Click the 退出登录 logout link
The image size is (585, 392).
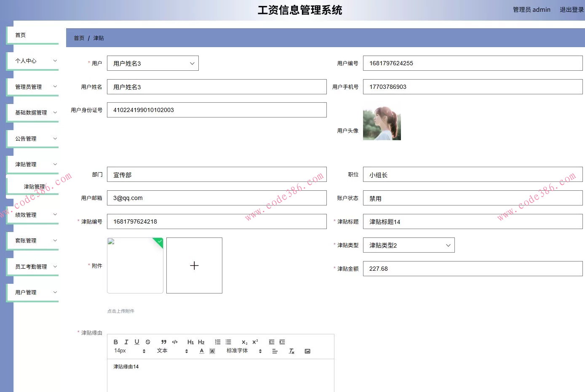[x=571, y=10]
